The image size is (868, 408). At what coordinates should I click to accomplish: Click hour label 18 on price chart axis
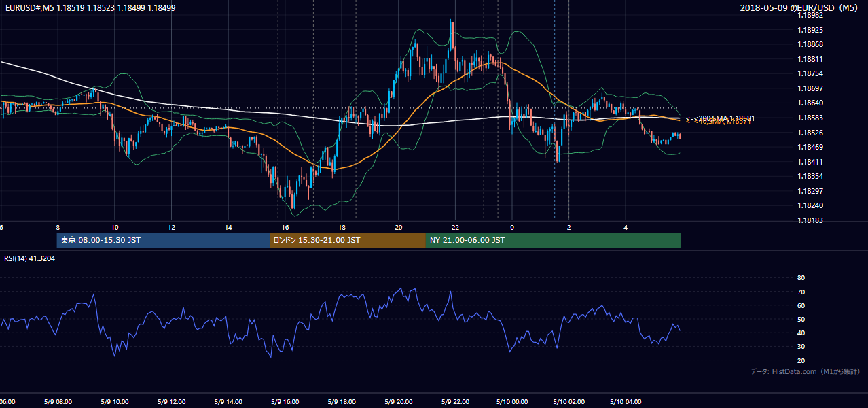(x=342, y=227)
